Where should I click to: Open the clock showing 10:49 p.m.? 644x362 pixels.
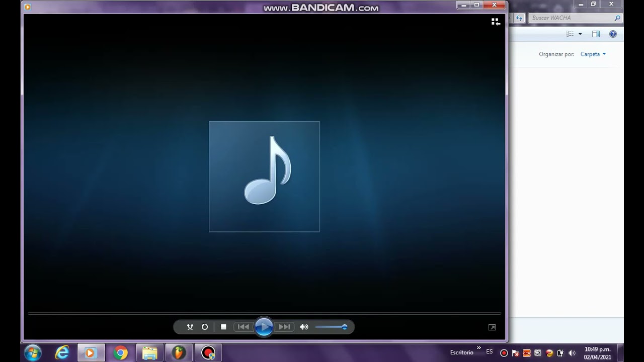pyautogui.click(x=598, y=353)
